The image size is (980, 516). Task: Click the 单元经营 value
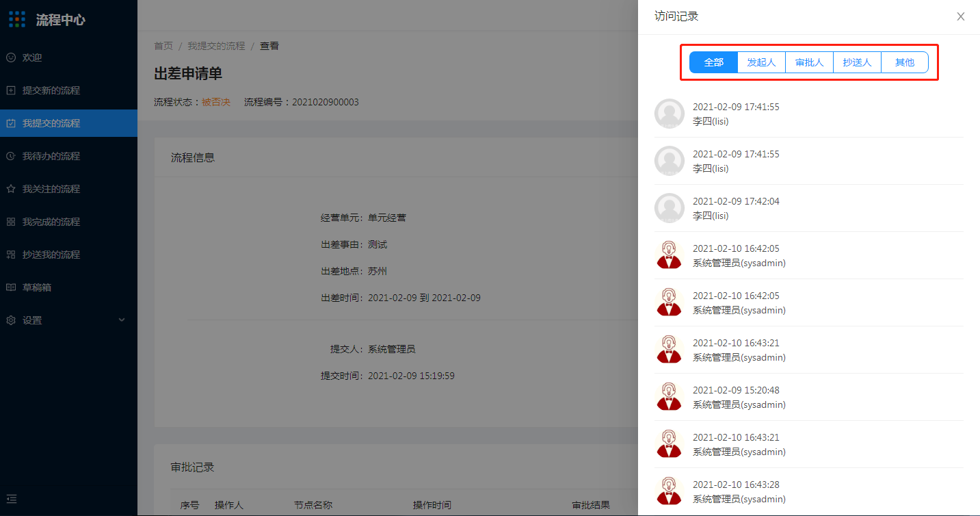(387, 218)
